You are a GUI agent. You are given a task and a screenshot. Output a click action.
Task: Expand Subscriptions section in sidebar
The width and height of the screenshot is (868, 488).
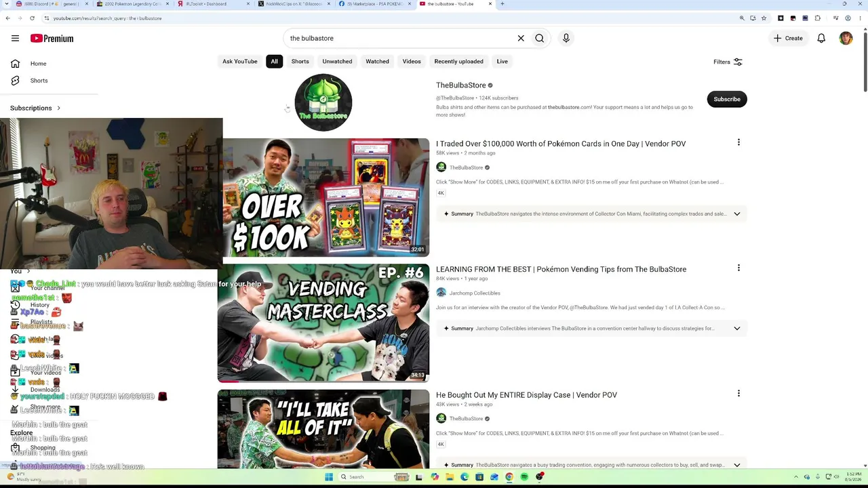pyautogui.click(x=35, y=108)
